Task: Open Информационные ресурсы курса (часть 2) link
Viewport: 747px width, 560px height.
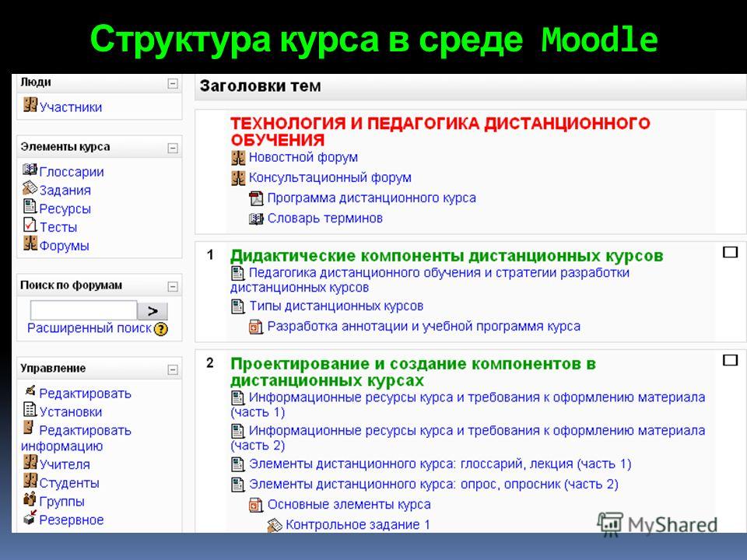Action: click(468, 438)
